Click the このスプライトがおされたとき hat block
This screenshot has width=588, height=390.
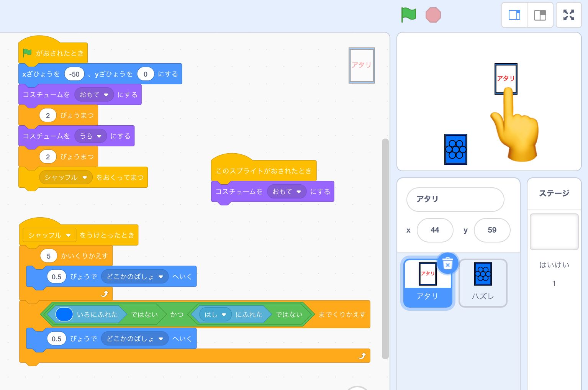(x=264, y=170)
